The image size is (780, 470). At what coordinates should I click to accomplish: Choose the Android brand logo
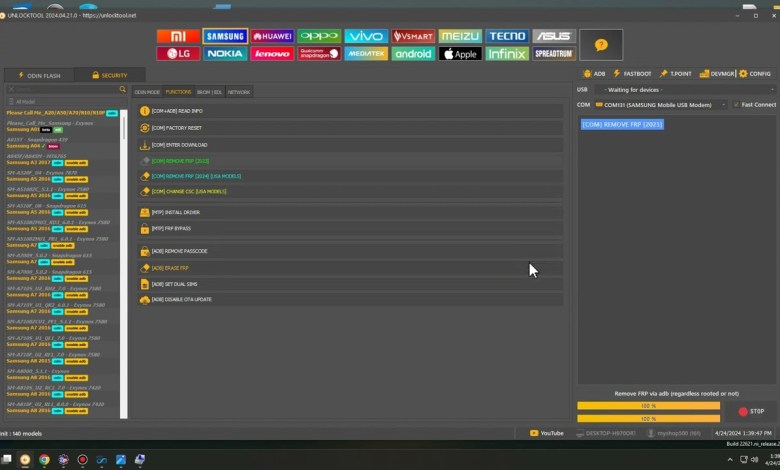tap(413, 53)
